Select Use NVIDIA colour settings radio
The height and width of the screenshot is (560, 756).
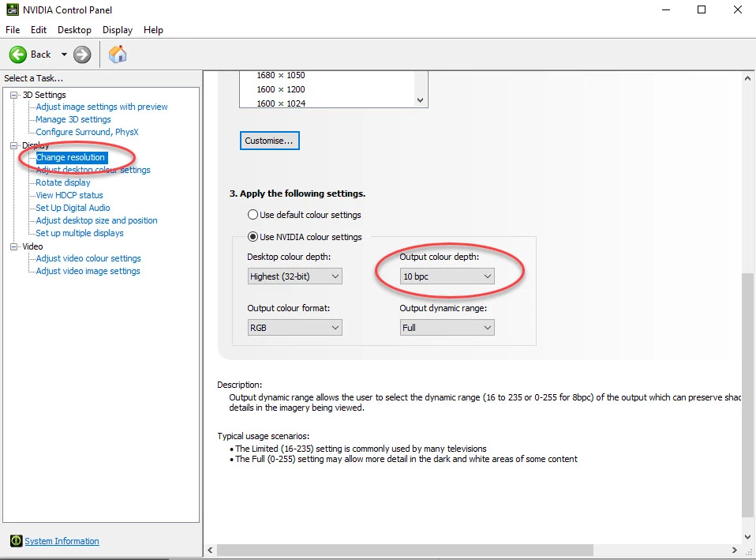pos(253,236)
